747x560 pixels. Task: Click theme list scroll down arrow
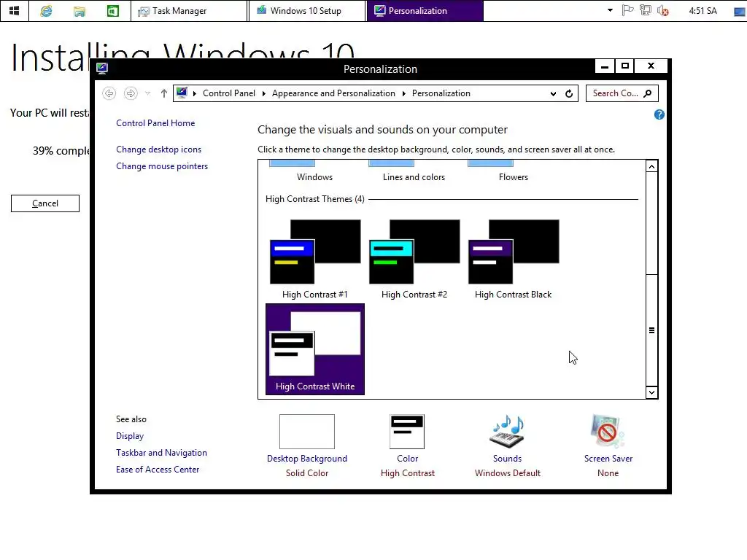[651, 392]
